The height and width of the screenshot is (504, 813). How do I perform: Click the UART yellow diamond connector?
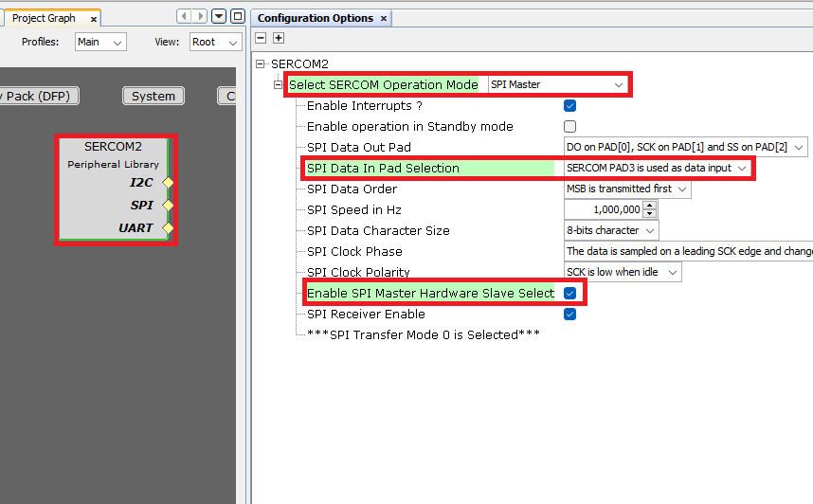click(x=168, y=227)
